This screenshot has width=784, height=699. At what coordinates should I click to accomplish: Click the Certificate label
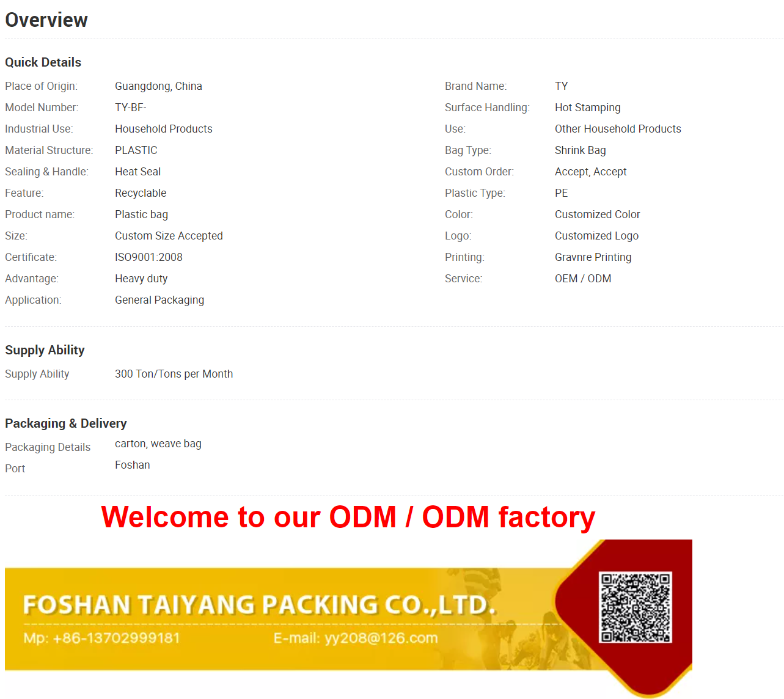31,257
